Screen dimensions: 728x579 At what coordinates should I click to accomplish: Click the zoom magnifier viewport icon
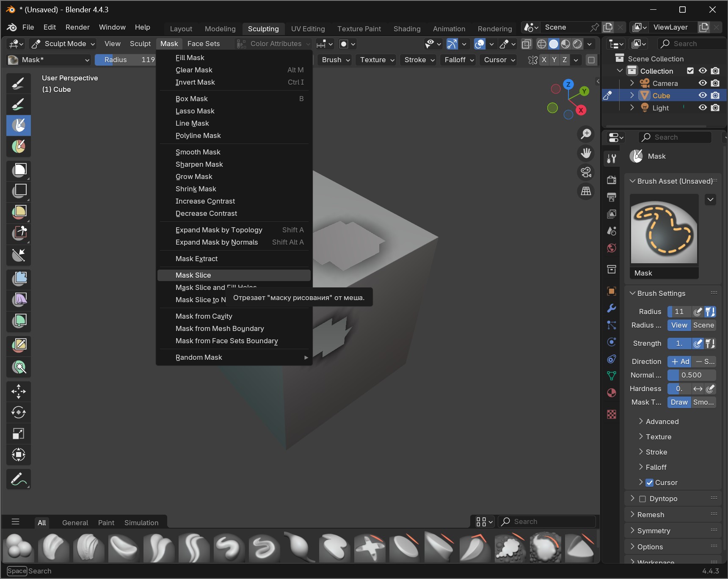click(586, 134)
